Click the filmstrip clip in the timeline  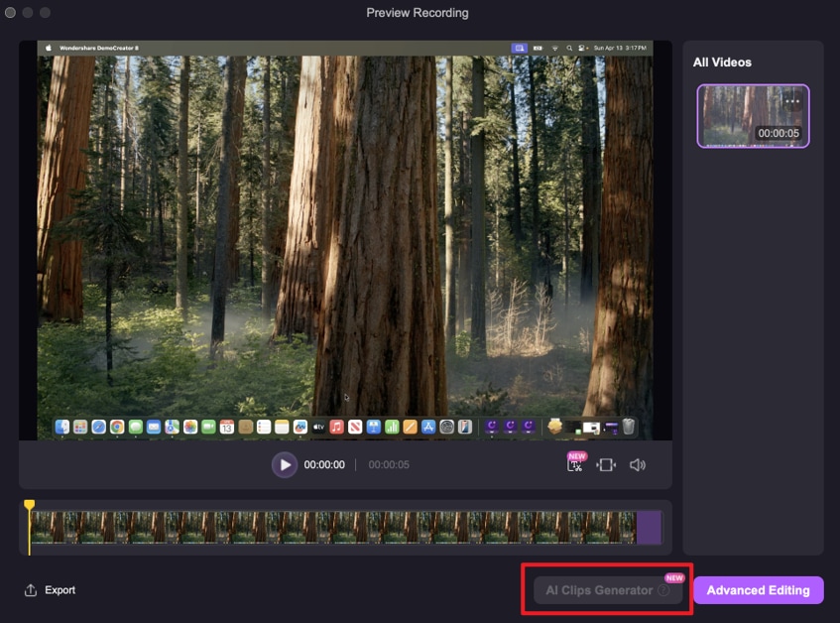click(x=333, y=527)
